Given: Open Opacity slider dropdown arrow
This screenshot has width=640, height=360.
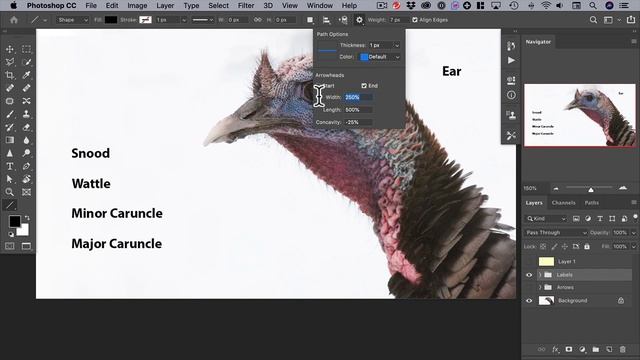Looking at the screenshot, I should tap(634, 233).
